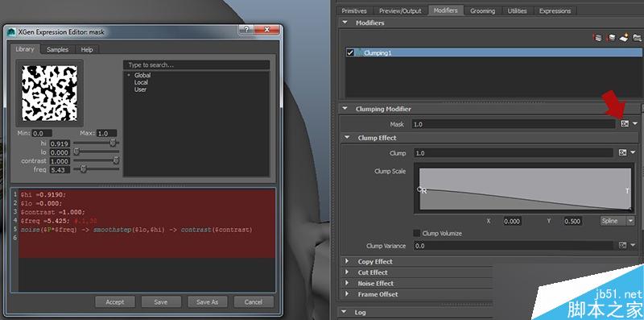The width and height of the screenshot is (644, 320).
Task: Click the folder icon above the modifier list
Action: pos(637,38)
